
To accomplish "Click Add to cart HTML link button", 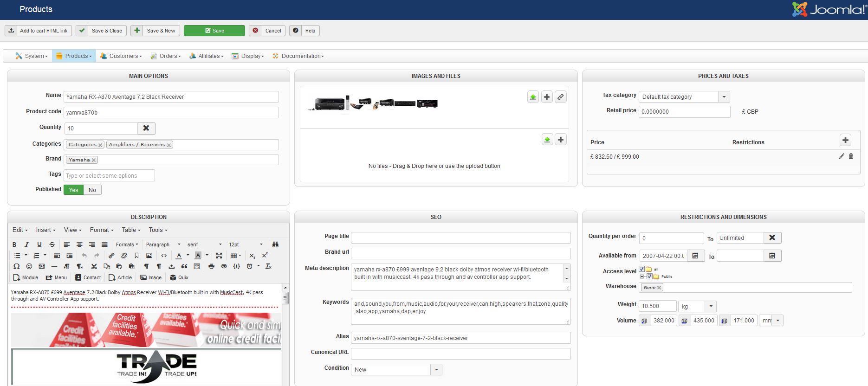I will (x=39, y=31).
